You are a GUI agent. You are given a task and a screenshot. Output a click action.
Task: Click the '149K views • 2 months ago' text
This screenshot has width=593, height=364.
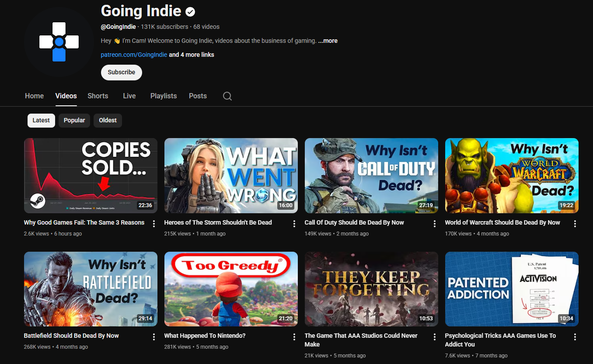(337, 234)
